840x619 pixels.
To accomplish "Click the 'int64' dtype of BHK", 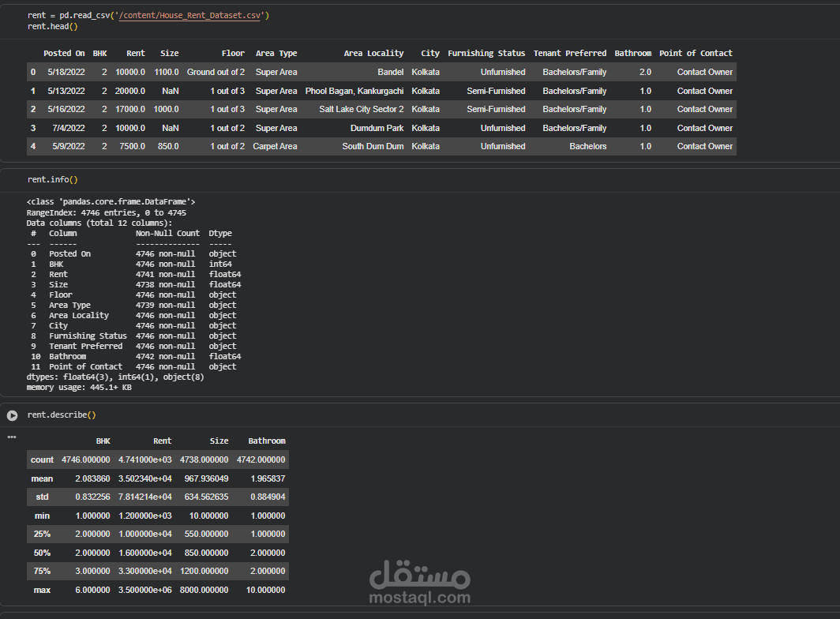I will click(x=220, y=264).
